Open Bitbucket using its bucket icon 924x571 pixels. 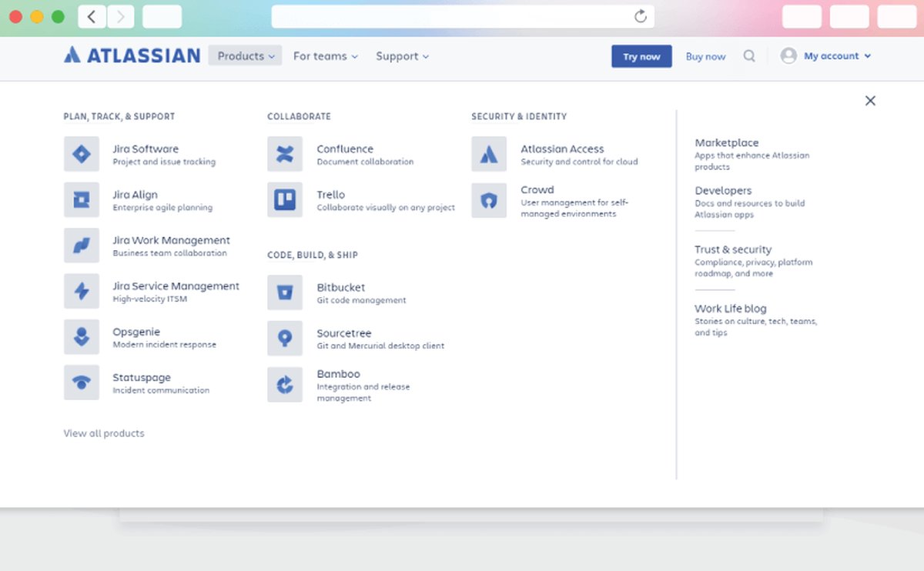[x=285, y=292]
